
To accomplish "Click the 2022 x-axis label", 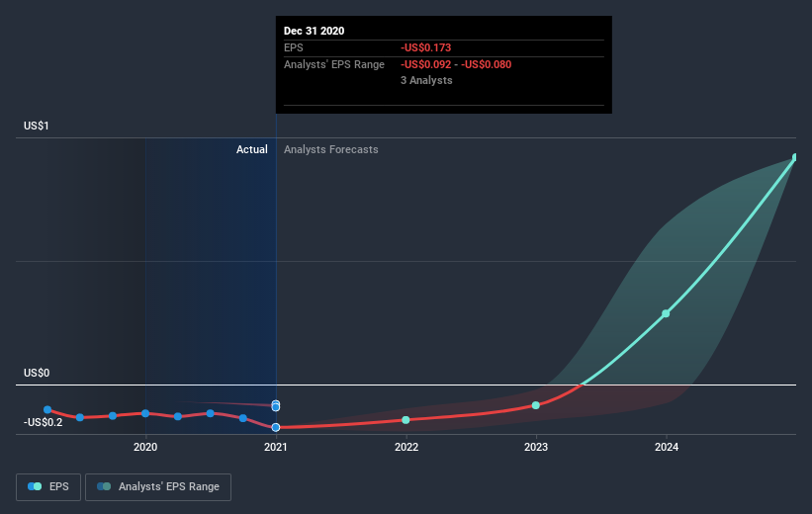I will point(406,447).
